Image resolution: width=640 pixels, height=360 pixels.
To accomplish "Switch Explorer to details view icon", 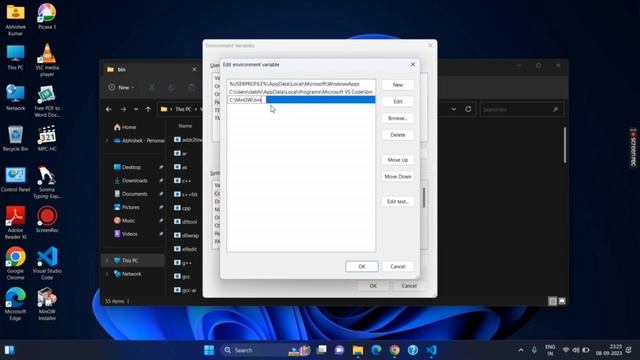I will [x=552, y=301].
